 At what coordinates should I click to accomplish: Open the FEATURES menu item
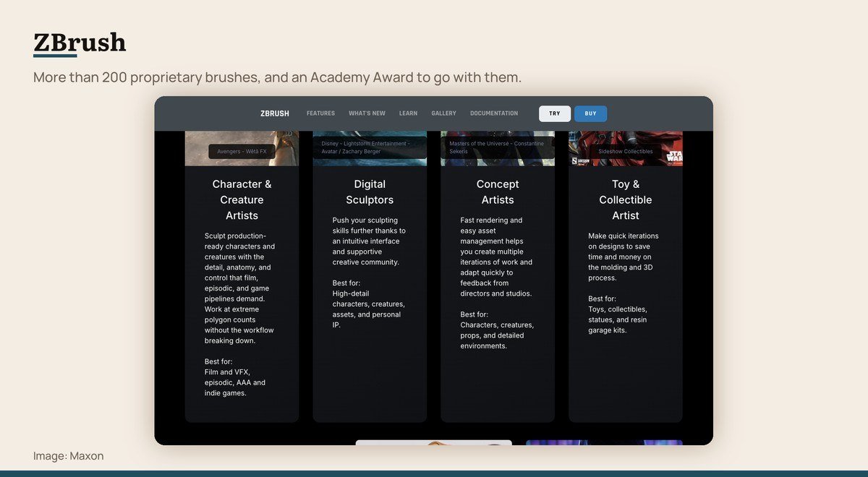[x=320, y=113]
